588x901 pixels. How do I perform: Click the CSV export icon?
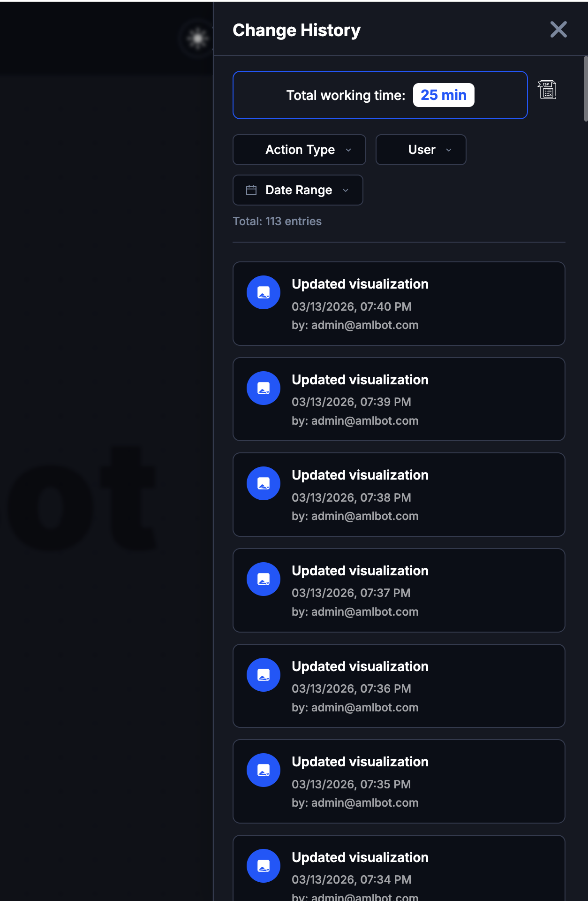547,90
